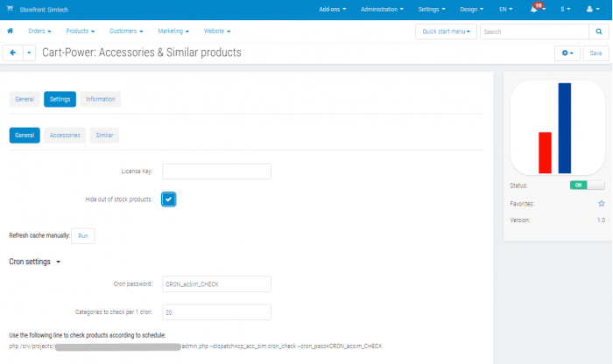Image resolution: width=613 pixels, height=364 pixels.
Task: Open the gear actions menu
Action: pyautogui.click(x=567, y=53)
